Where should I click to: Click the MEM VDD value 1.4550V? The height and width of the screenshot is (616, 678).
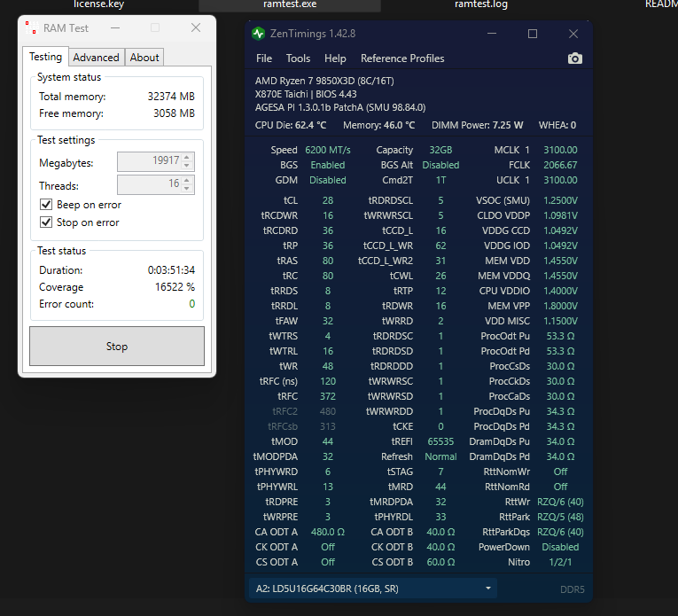click(x=560, y=261)
